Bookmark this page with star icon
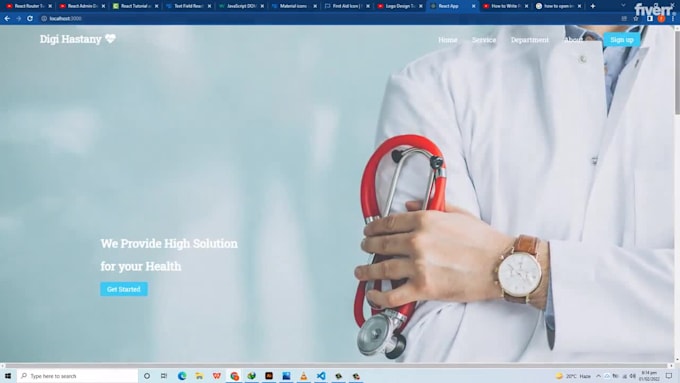Screen dimensions: 680x383 (x=636, y=19)
